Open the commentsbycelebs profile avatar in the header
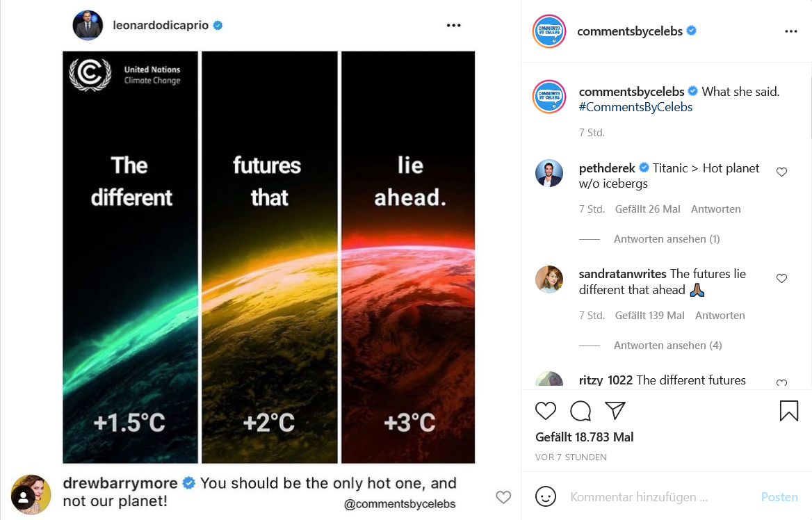This screenshot has width=812, height=520. [x=549, y=31]
